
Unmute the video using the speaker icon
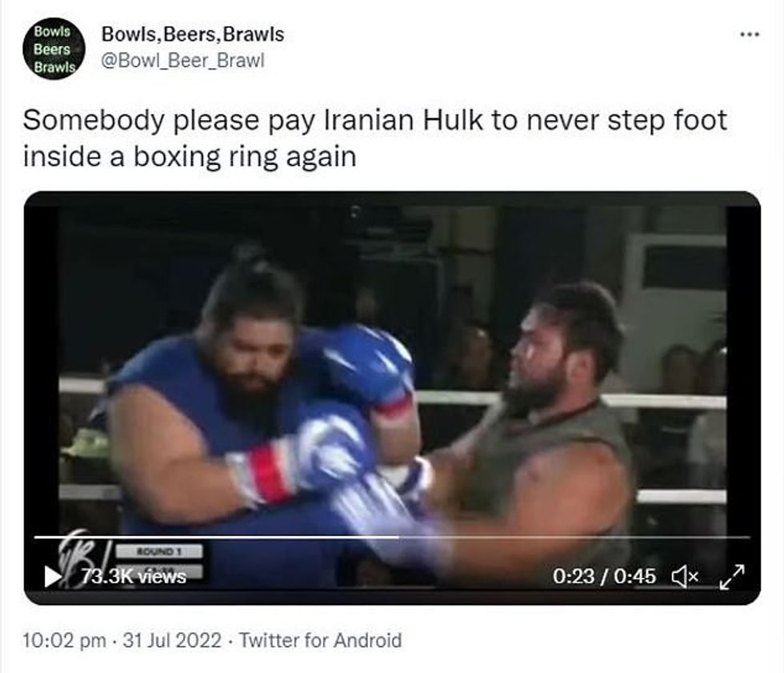[x=685, y=576]
